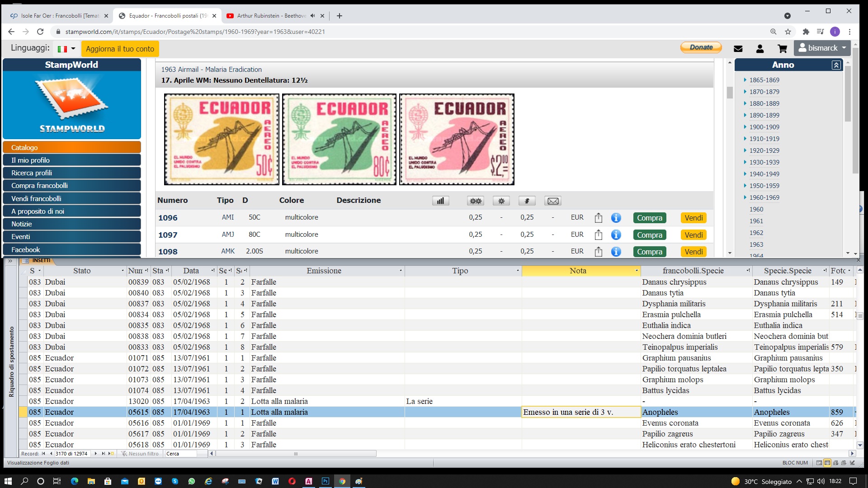Open the Windows Start menu
This screenshot has height=488, width=868.
tap(8, 481)
